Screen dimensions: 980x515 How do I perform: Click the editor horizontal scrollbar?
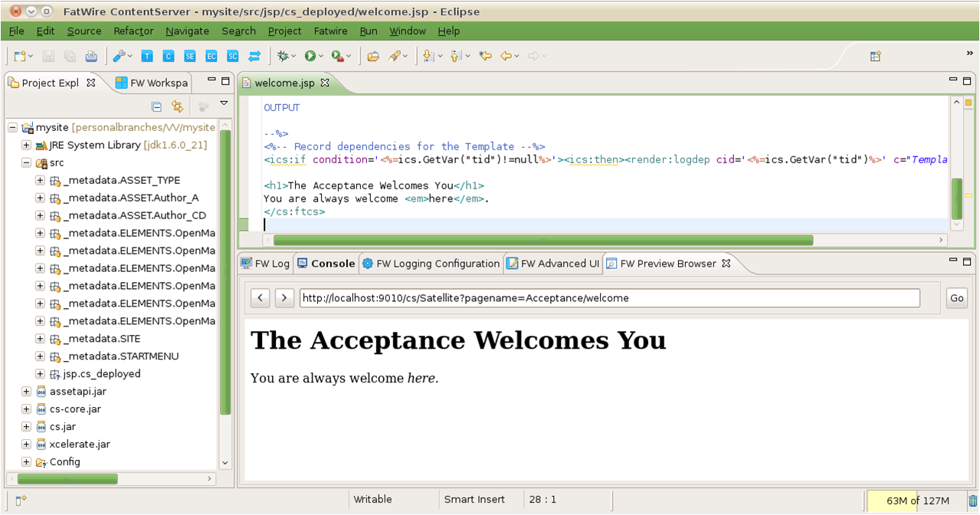click(x=543, y=240)
